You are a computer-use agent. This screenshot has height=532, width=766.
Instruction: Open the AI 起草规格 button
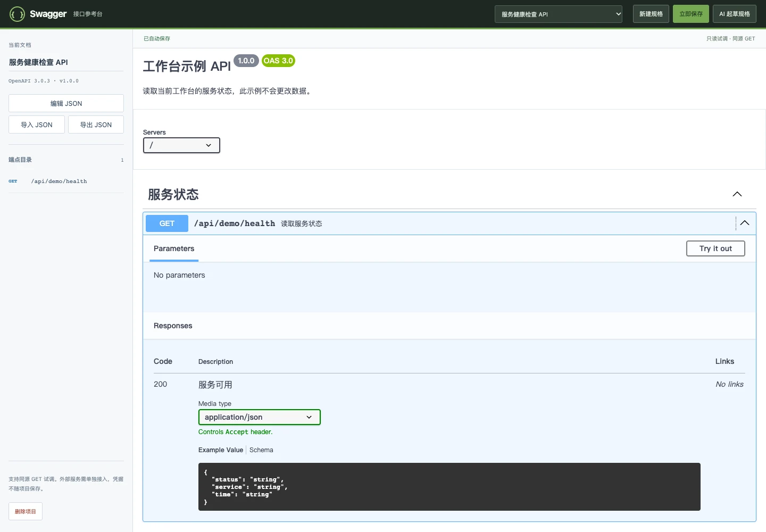735,14
